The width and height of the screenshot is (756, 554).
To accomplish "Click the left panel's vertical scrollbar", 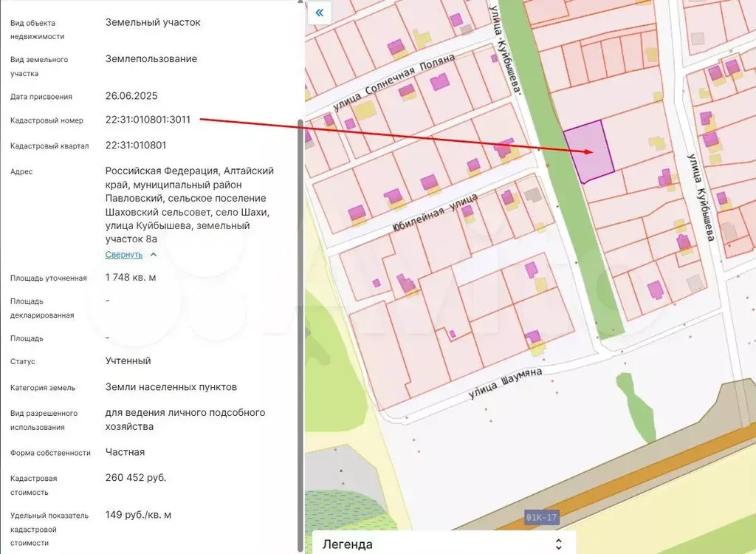I will click(x=300, y=332).
